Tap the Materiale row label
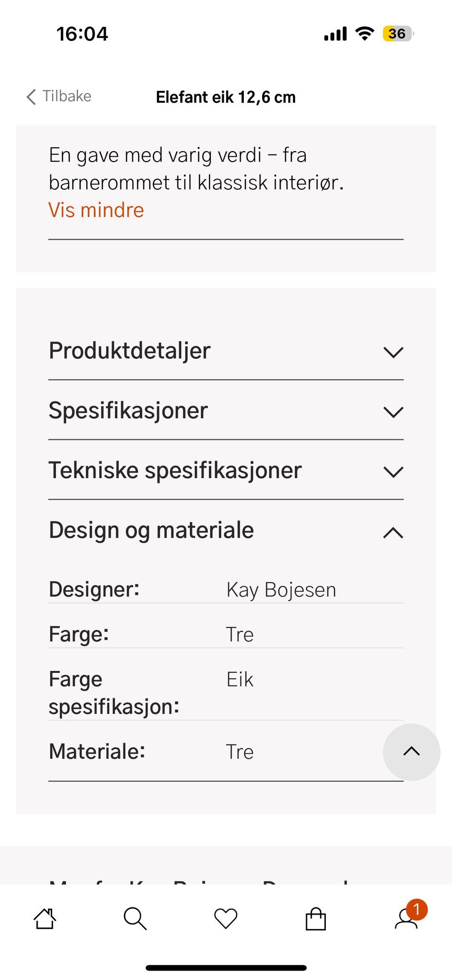 (97, 752)
